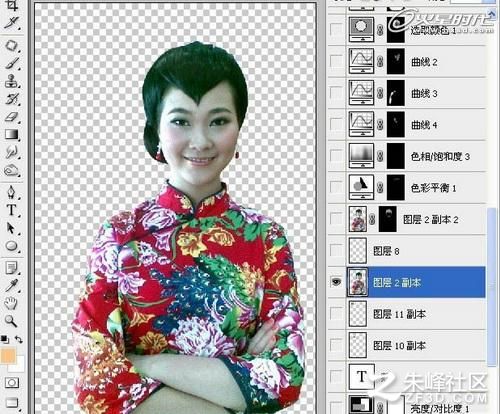This screenshot has height=414, width=500.
Task: Click the 色彩平衡 1 adjustment icon
Action: 361,187
